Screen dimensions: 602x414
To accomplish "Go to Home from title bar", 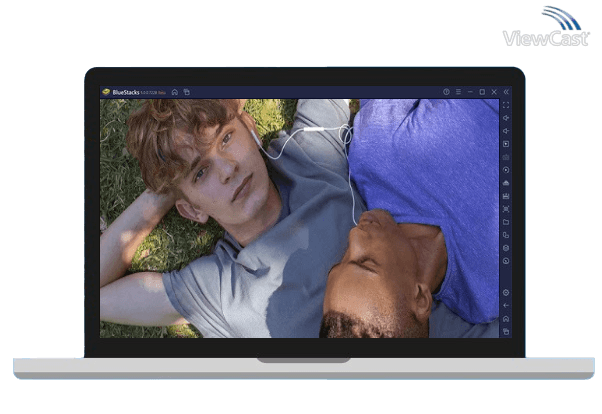I will (175, 92).
